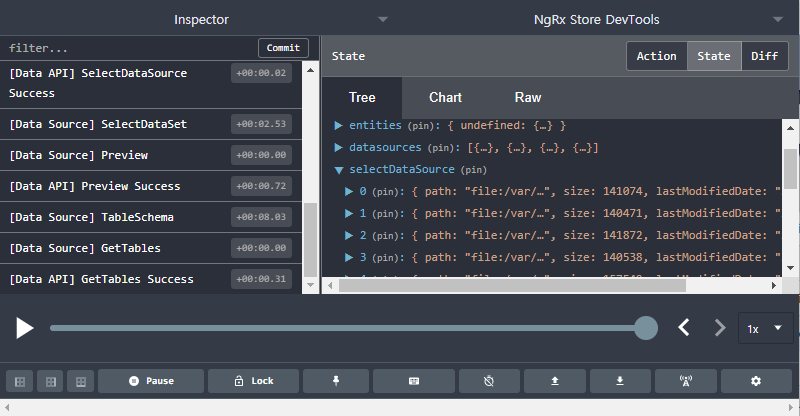The height and width of the screenshot is (416, 800).
Task: Click the Persist pin icon
Action: coord(336,381)
